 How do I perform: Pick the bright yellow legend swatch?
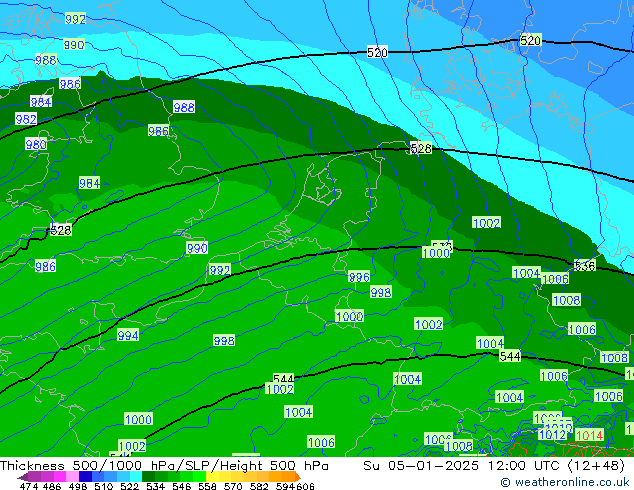click(x=212, y=476)
